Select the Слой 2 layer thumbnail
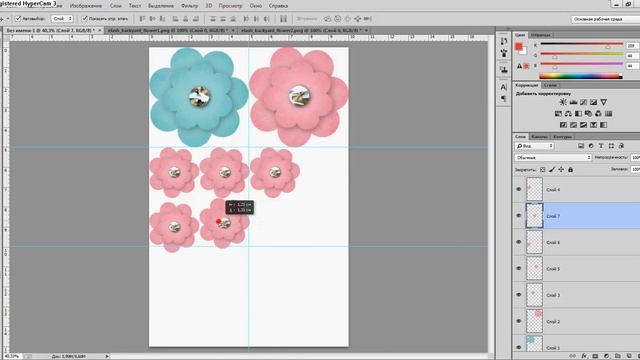Screen dimensions: 640x360 (534, 321)
